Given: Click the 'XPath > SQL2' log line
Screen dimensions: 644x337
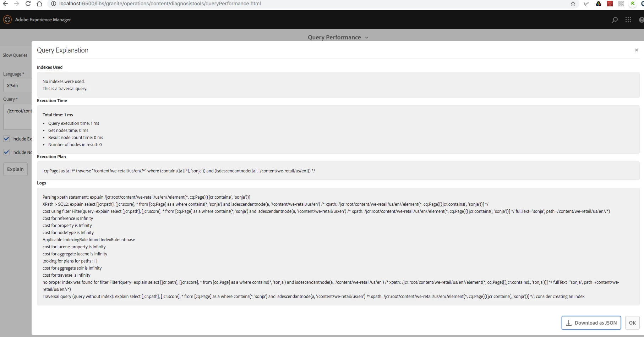Looking at the screenshot, I should tap(266, 204).
